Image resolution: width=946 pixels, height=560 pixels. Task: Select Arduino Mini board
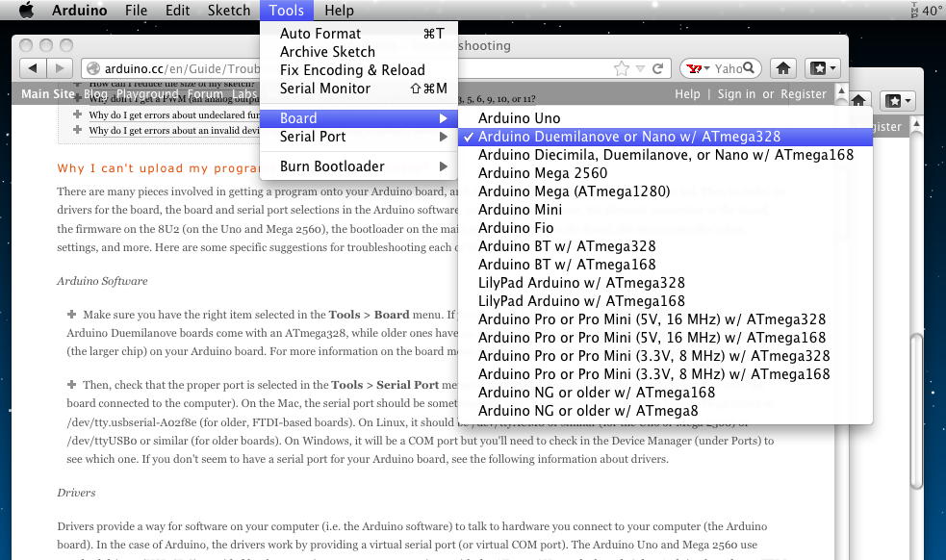coord(665,210)
